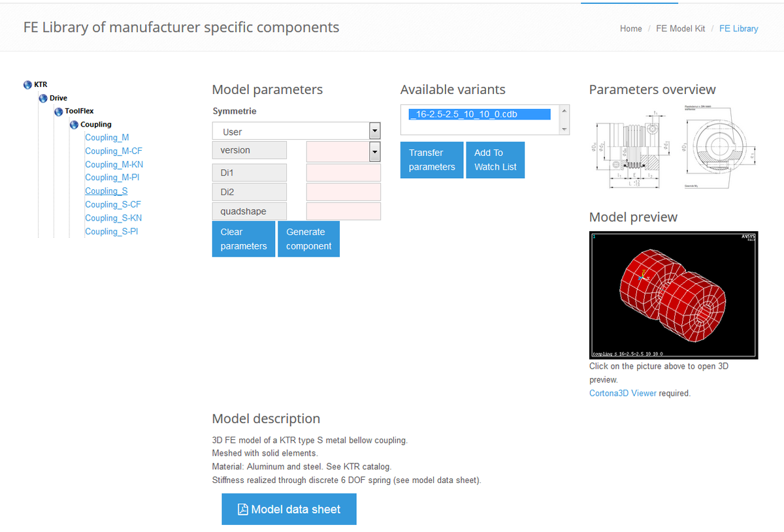This screenshot has height=532, width=784.
Task: Open the Symmetrie User dropdown
Action: click(x=297, y=131)
